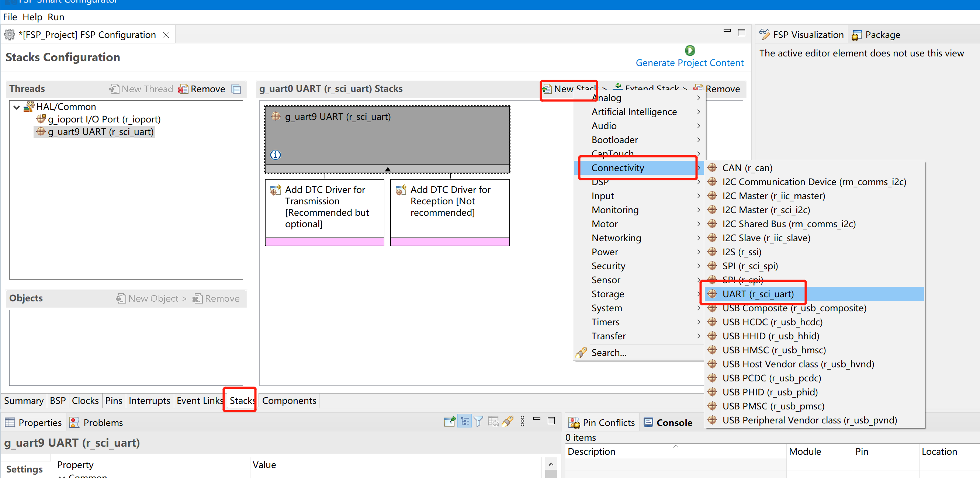The image size is (980, 478).
Task: Switch to the Clocks tab
Action: 85,401
